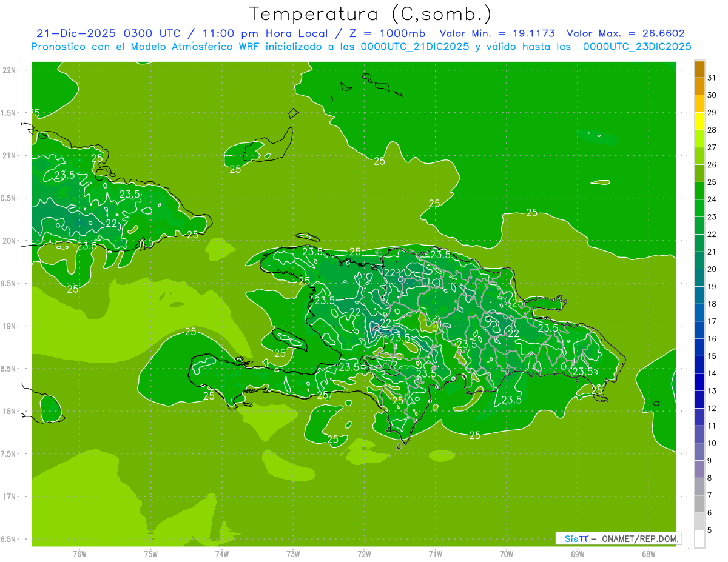The height and width of the screenshot is (562, 728).
Task: Click the '75W' longitude axis label
Action: pyautogui.click(x=151, y=554)
